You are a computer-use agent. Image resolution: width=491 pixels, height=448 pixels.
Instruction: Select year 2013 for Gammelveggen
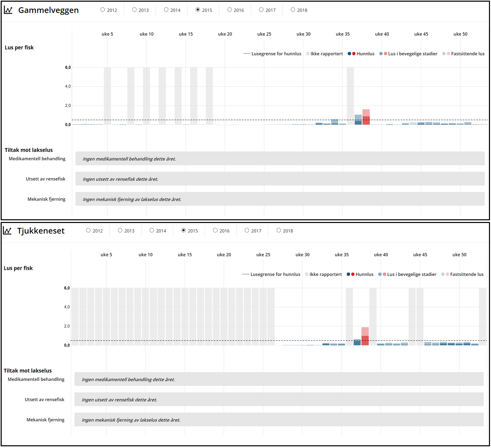(134, 10)
